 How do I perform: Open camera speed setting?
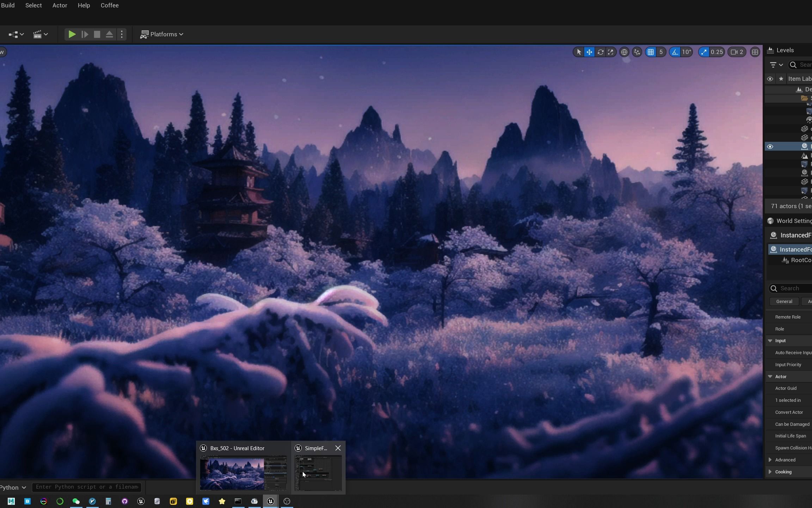tap(737, 52)
